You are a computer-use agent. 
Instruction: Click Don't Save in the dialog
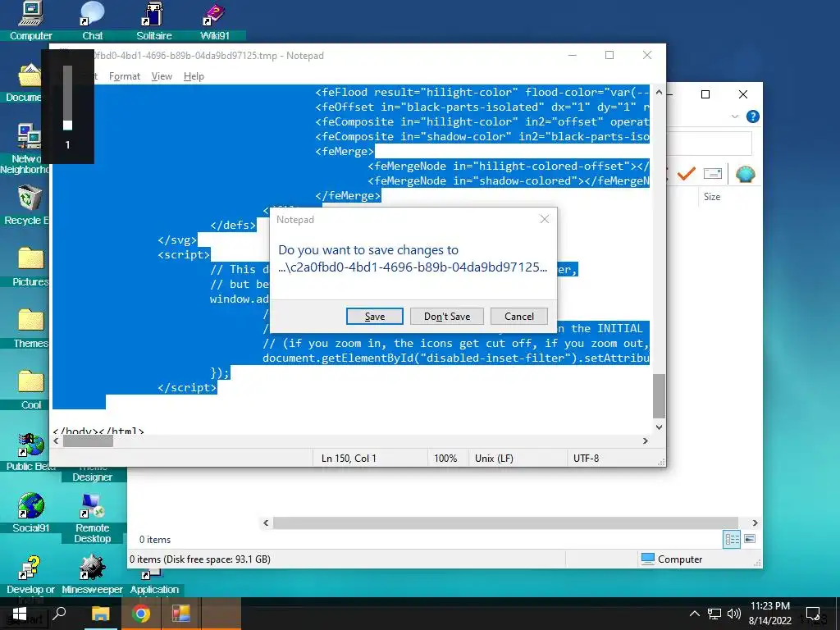click(x=447, y=316)
